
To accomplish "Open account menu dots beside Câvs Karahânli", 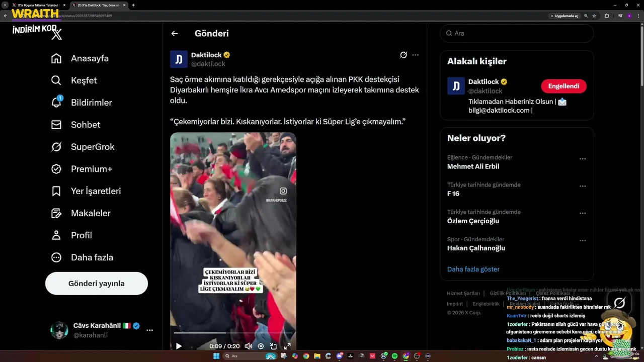I will click(149, 330).
